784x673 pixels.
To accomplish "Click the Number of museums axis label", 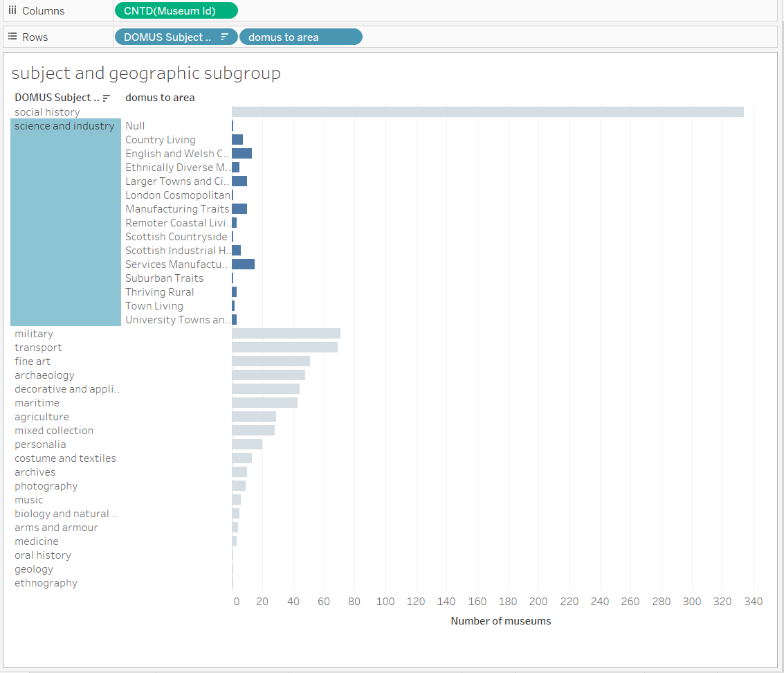I will point(501,620).
